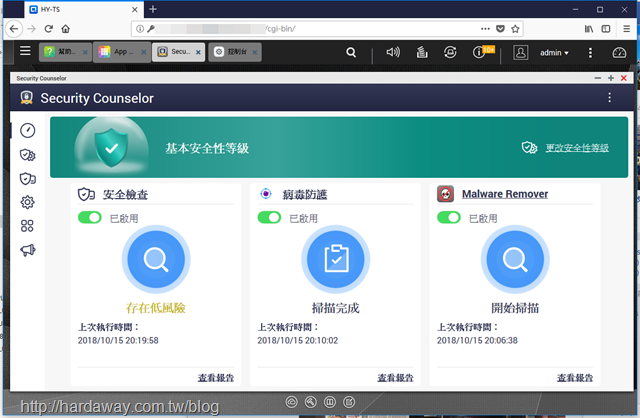The height and width of the screenshot is (418, 640).
Task: Open background tasks icon in QTS bar
Action: pyautogui.click(x=422, y=52)
